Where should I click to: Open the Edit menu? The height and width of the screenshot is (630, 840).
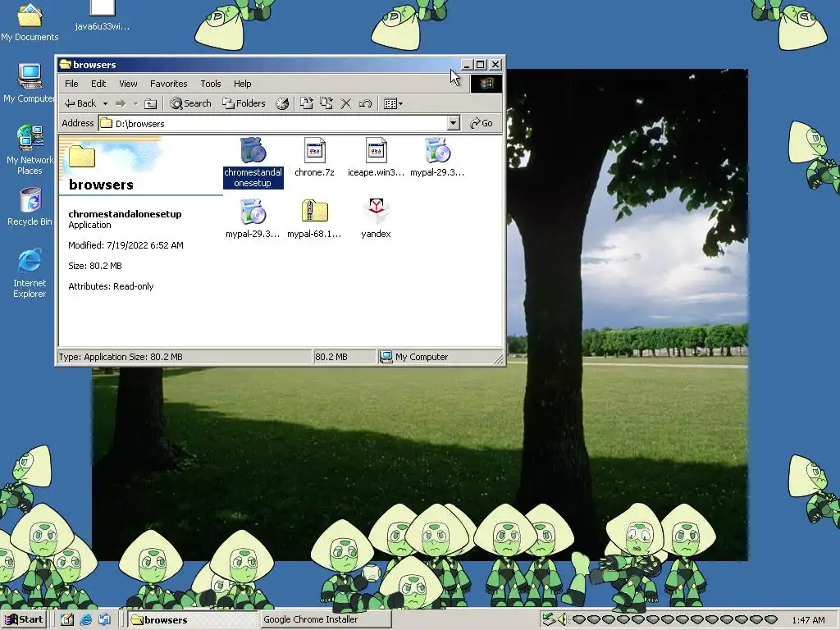pyautogui.click(x=98, y=84)
